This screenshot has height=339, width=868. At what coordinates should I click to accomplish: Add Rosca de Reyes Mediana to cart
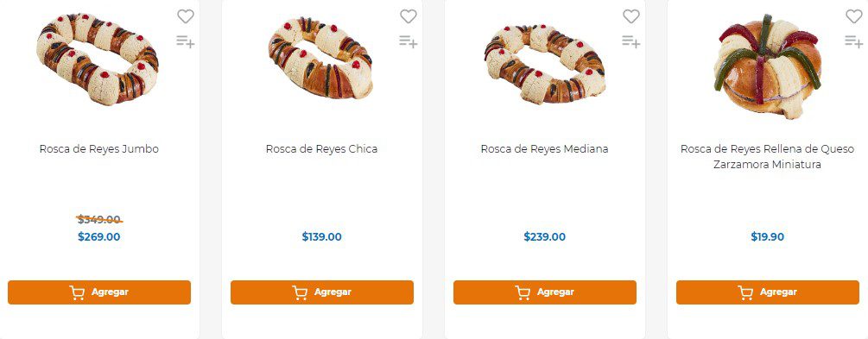(x=545, y=292)
